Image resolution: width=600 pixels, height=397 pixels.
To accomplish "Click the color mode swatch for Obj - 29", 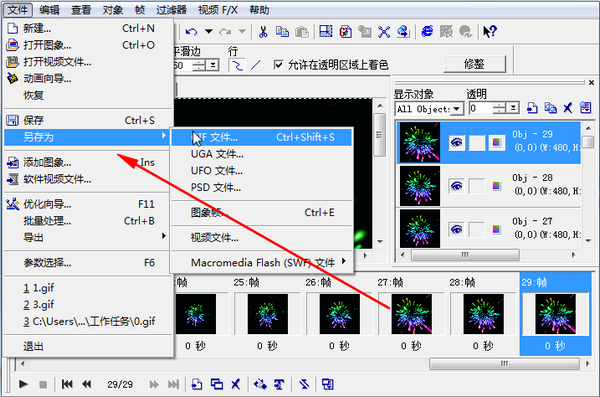I will coord(496,143).
